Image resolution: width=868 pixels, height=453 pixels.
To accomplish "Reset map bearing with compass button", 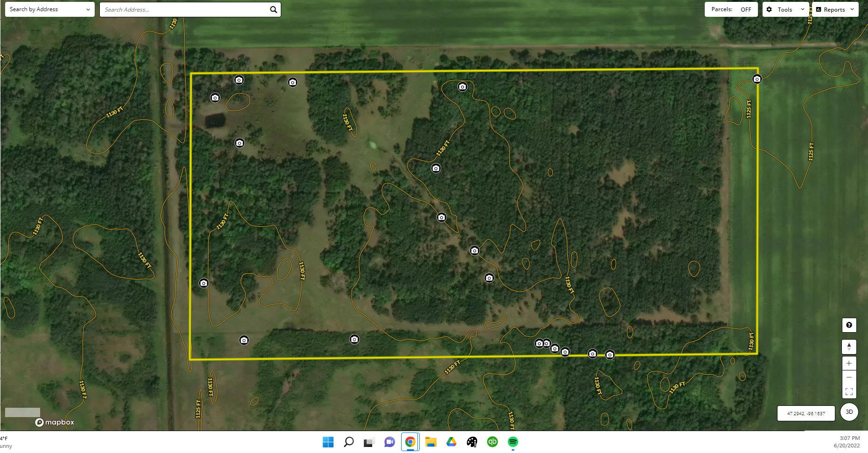I will click(x=849, y=347).
